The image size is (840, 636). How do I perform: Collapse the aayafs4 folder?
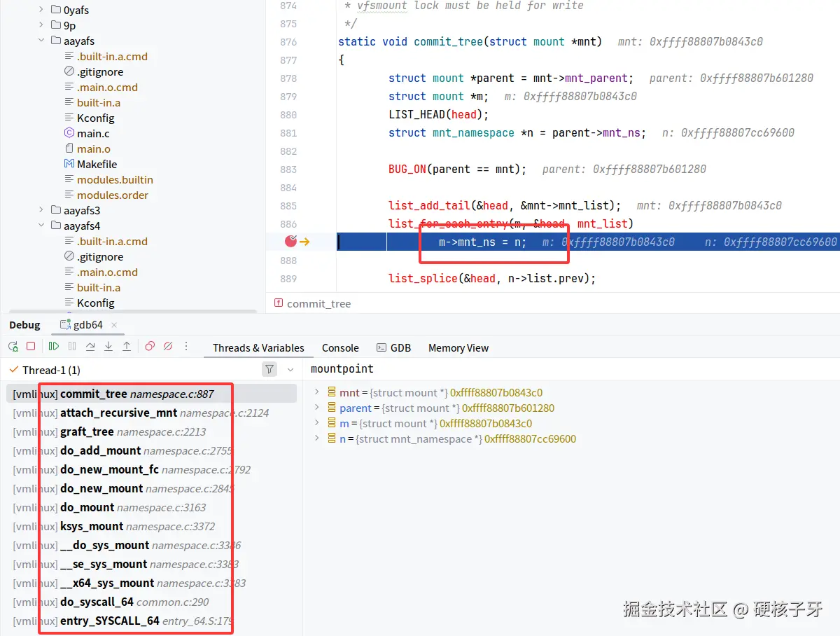click(41, 226)
